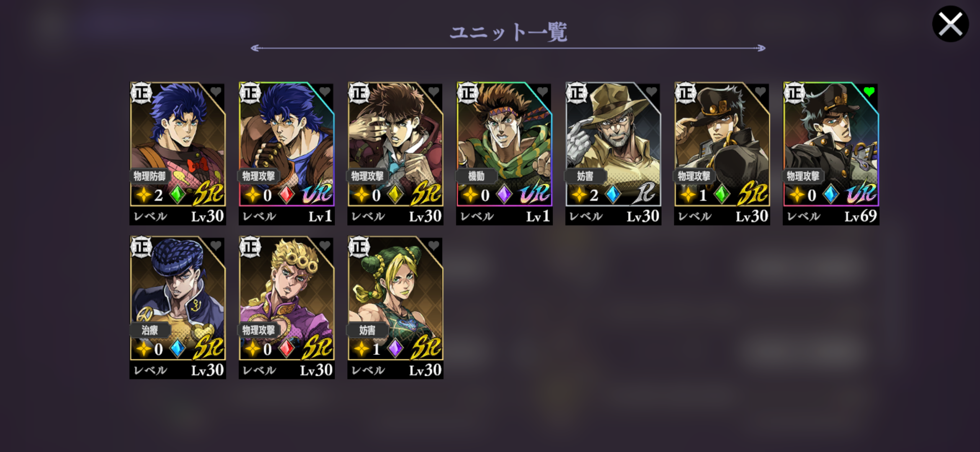980x452 pixels.
Task: Click the purple gem on the 機動 card
Action: 504,195
